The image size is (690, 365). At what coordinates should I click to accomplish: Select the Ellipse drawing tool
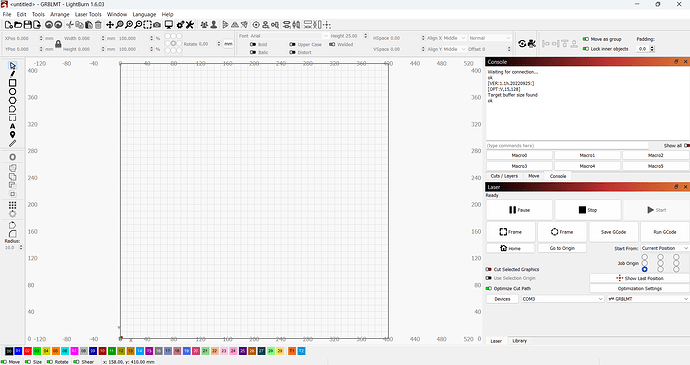[12, 92]
